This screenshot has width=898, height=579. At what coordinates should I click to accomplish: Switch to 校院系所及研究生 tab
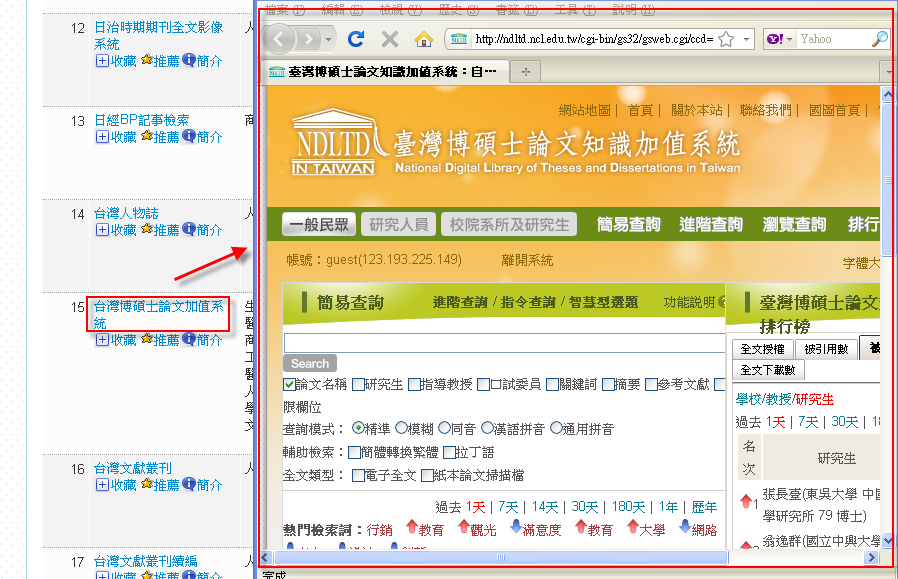point(509,224)
